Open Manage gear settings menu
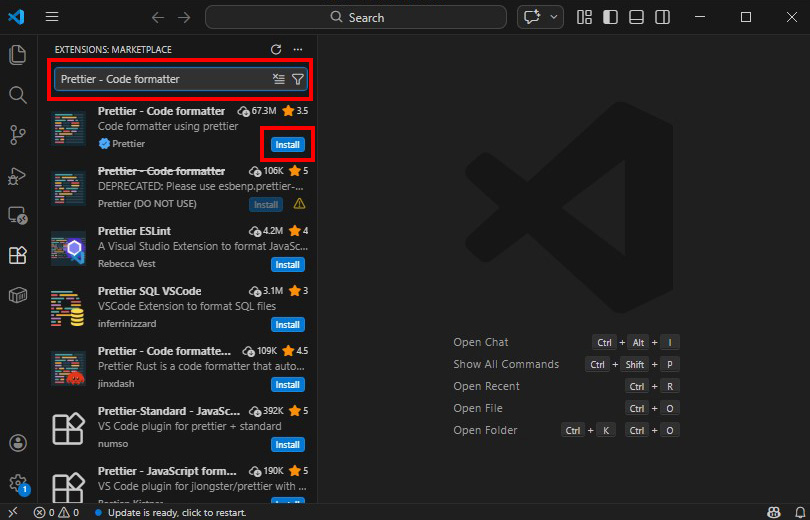 pos(17,483)
